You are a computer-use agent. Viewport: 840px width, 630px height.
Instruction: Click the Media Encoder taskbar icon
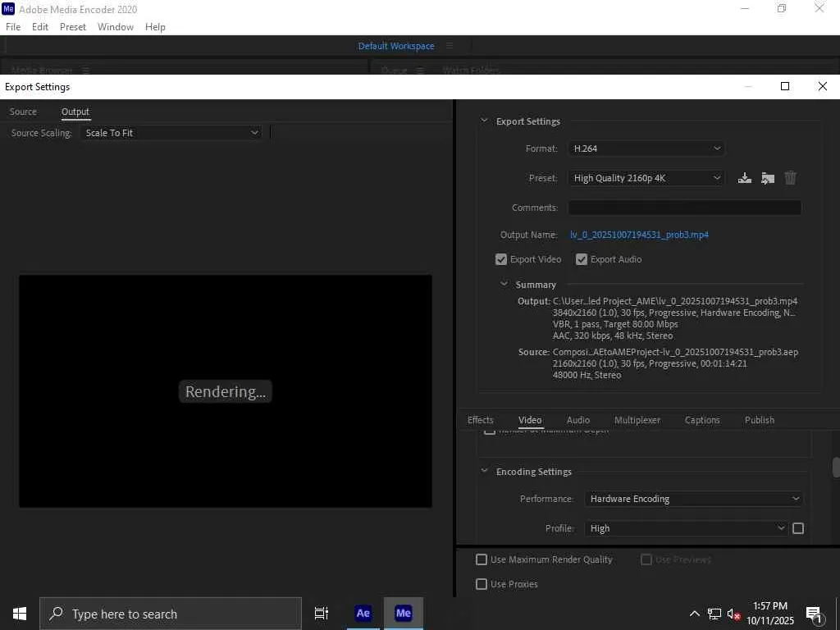pyautogui.click(x=404, y=614)
